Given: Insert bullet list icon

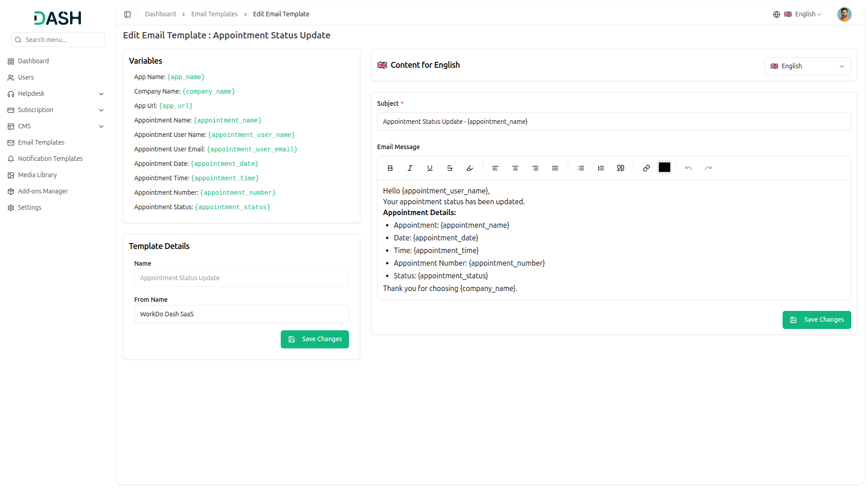Looking at the screenshot, I should (x=581, y=168).
